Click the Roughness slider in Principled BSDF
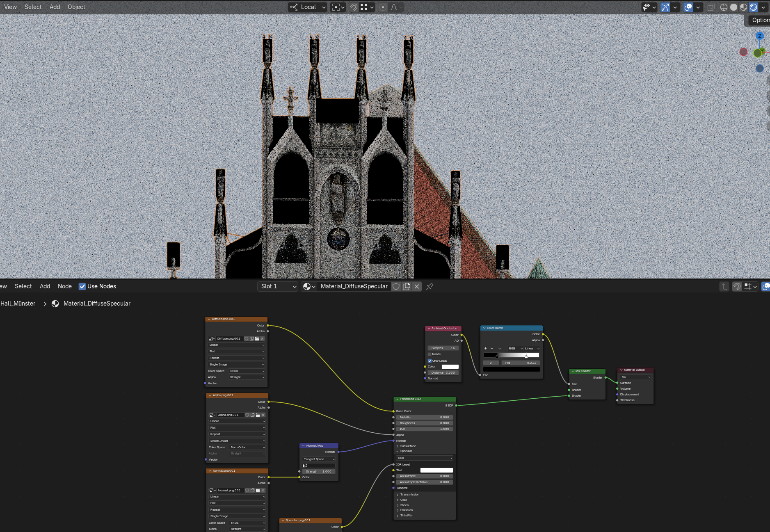The width and height of the screenshot is (770, 532). pos(425,423)
